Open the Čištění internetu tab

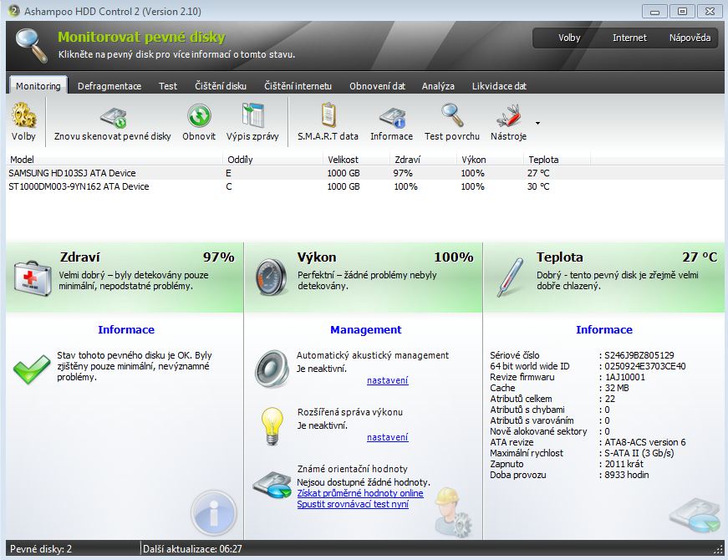point(298,86)
